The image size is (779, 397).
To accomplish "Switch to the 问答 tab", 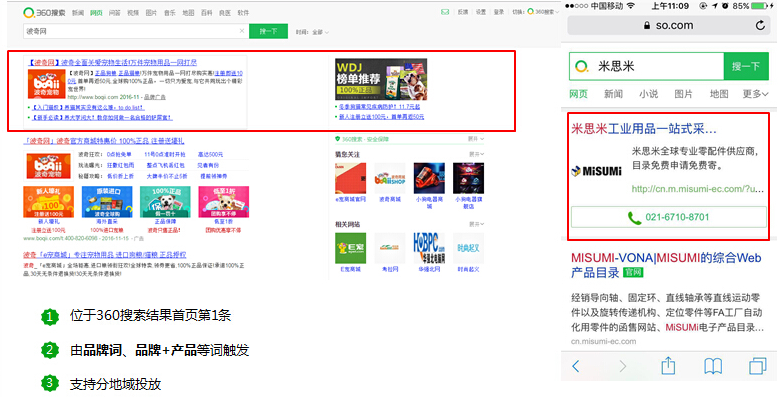I will [115, 13].
